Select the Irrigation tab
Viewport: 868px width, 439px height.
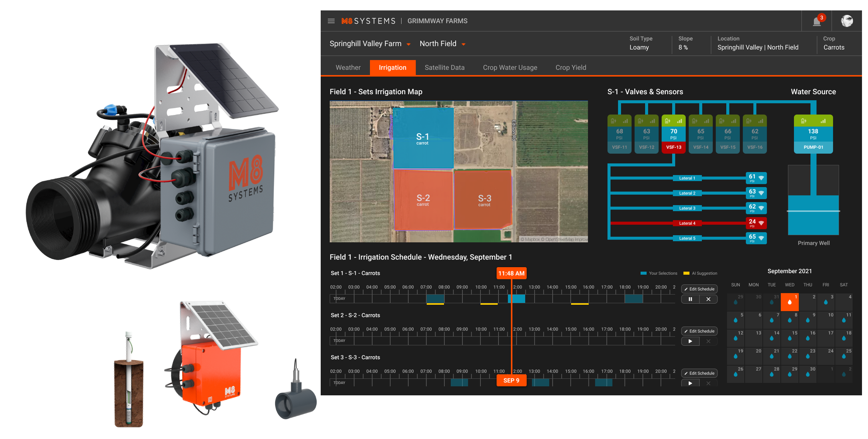tap(392, 67)
